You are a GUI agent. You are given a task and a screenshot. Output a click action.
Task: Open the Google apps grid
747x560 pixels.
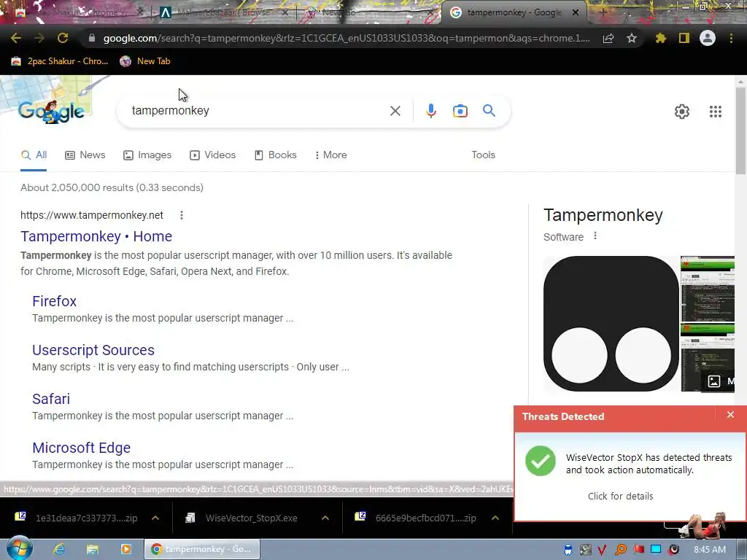716,112
